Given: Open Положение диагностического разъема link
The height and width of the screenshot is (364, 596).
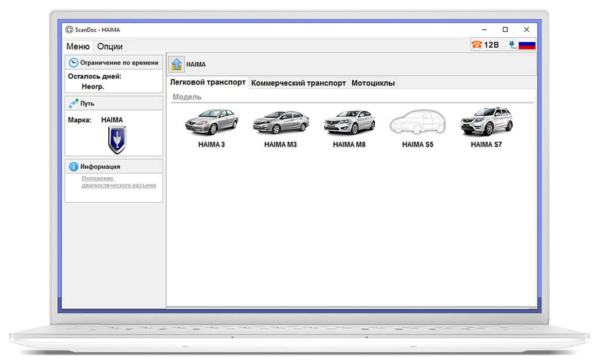Looking at the screenshot, I should [x=119, y=182].
